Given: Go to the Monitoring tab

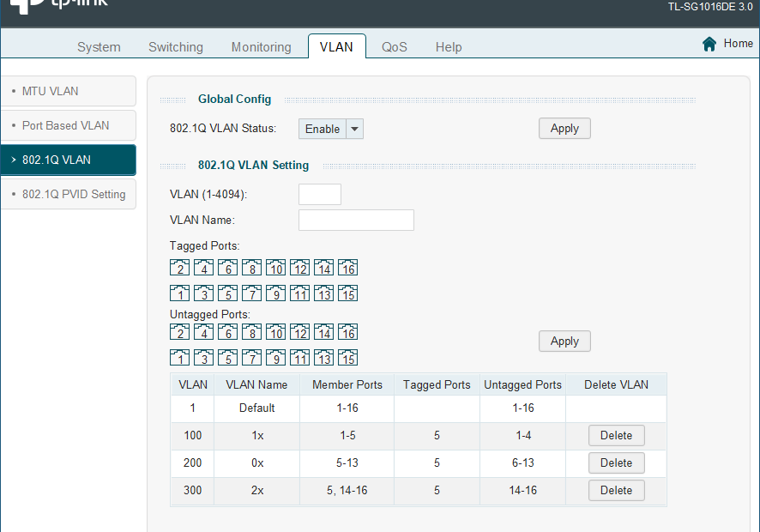Looking at the screenshot, I should click(x=262, y=47).
